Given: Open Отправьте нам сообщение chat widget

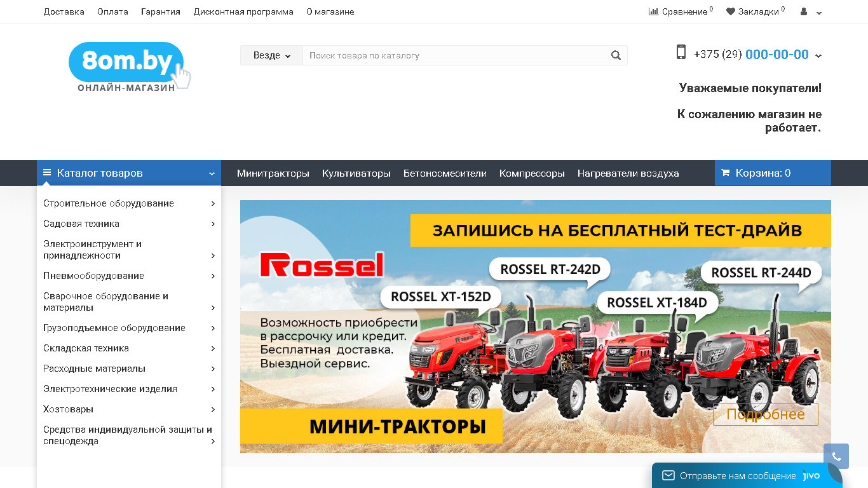Looking at the screenshot, I should 747,475.
